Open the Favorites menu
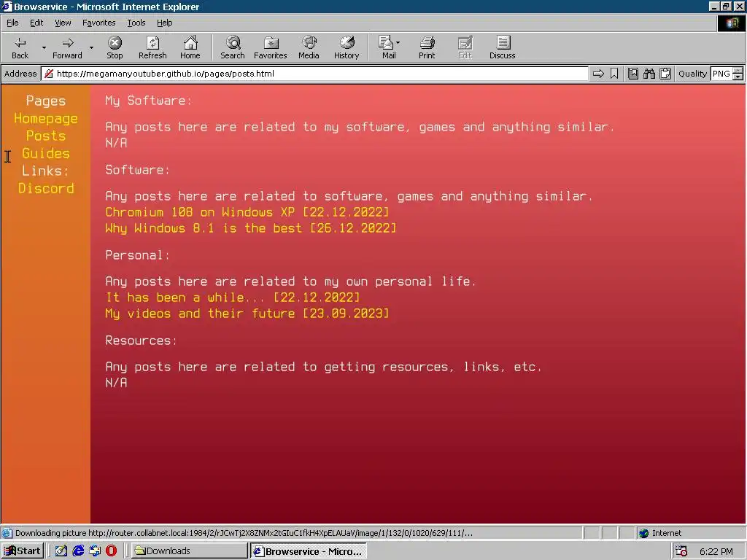The image size is (747, 560). tap(98, 23)
